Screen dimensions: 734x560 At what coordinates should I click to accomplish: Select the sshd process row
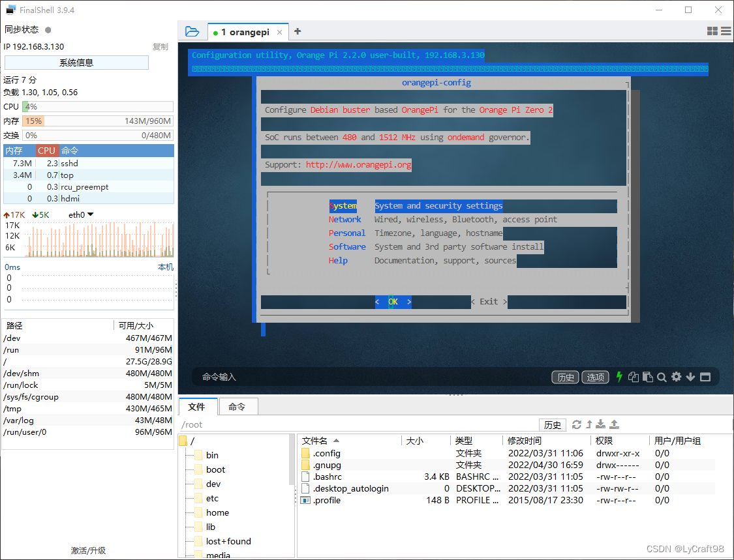click(x=89, y=163)
